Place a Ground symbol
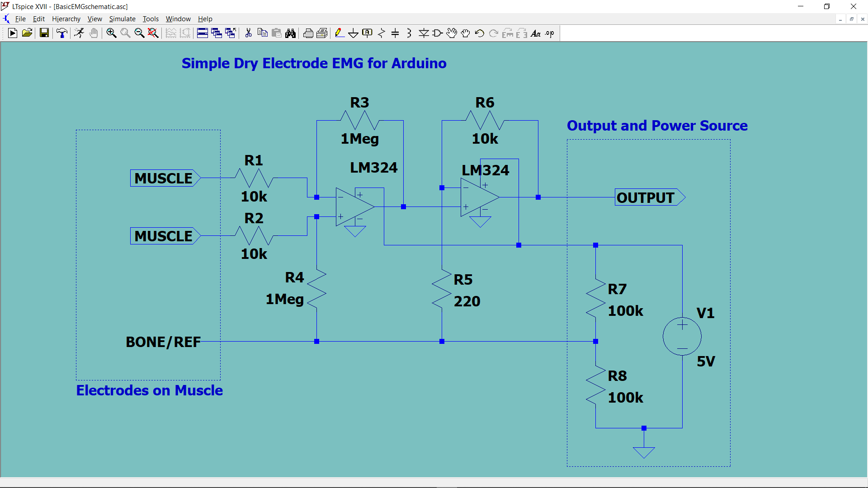Screen dimensions: 868x488 point(353,33)
